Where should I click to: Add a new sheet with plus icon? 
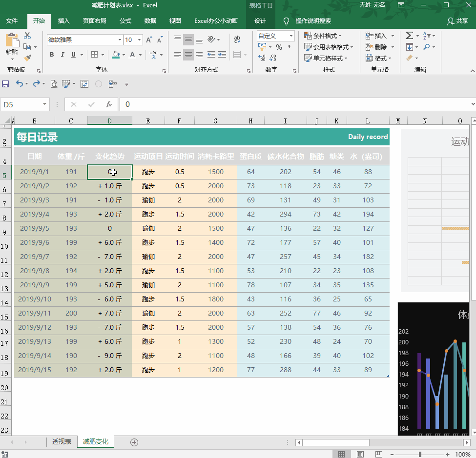(x=134, y=442)
